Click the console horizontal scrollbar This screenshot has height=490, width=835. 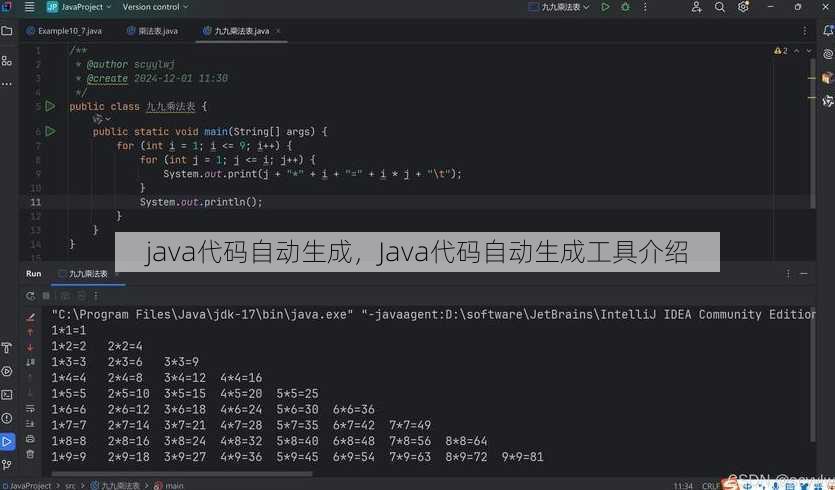pyautogui.click(x=182, y=473)
